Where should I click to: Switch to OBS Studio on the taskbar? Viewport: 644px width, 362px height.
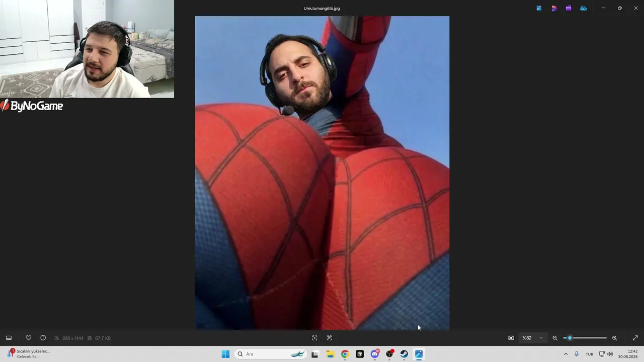[x=389, y=354]
